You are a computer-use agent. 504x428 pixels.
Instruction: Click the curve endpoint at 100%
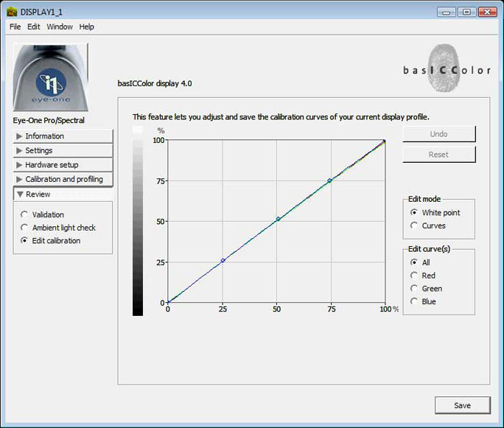coord(385,141)
